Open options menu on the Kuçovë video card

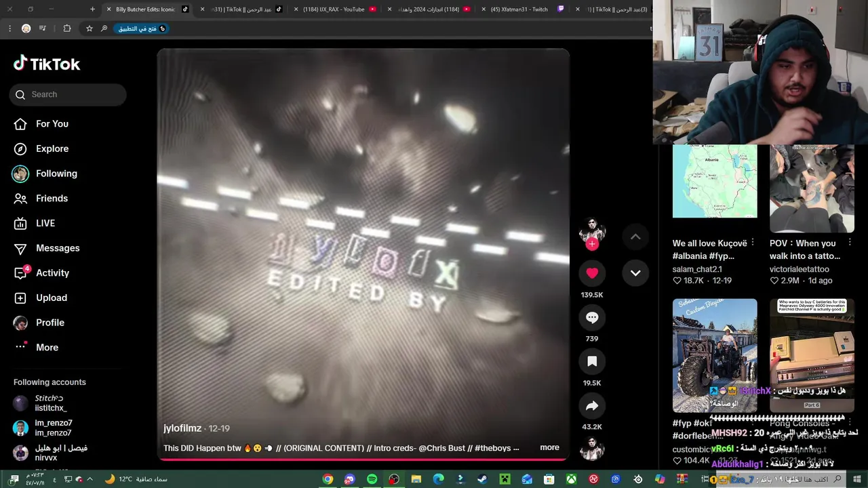753,243
